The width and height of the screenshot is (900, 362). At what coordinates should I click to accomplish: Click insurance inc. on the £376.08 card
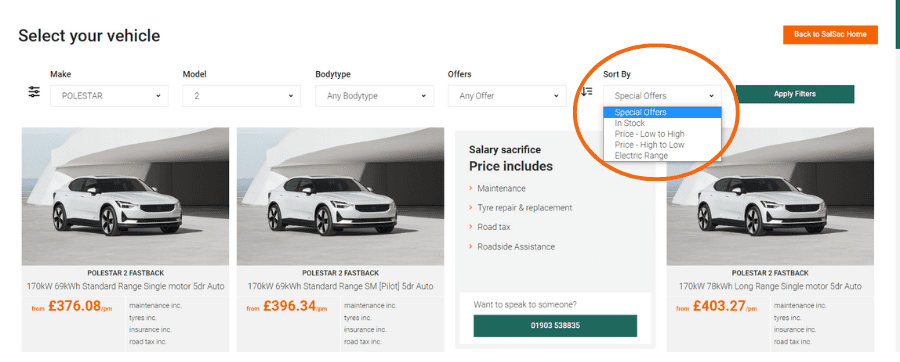pyautogui.click(x=150, y=329)
